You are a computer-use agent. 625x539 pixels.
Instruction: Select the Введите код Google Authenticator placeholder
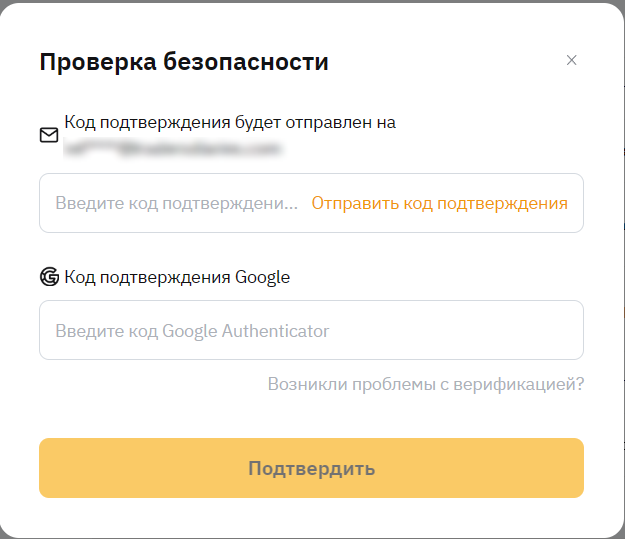[x=192, y=330]
